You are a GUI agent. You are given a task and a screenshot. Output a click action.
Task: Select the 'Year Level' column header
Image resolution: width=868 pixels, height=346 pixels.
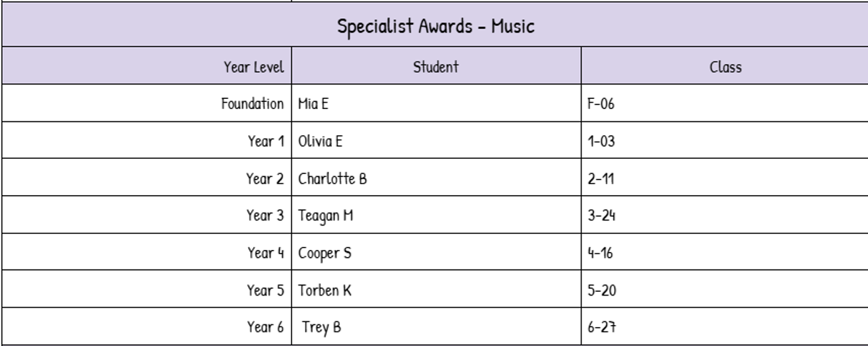(x=253, y=67)
